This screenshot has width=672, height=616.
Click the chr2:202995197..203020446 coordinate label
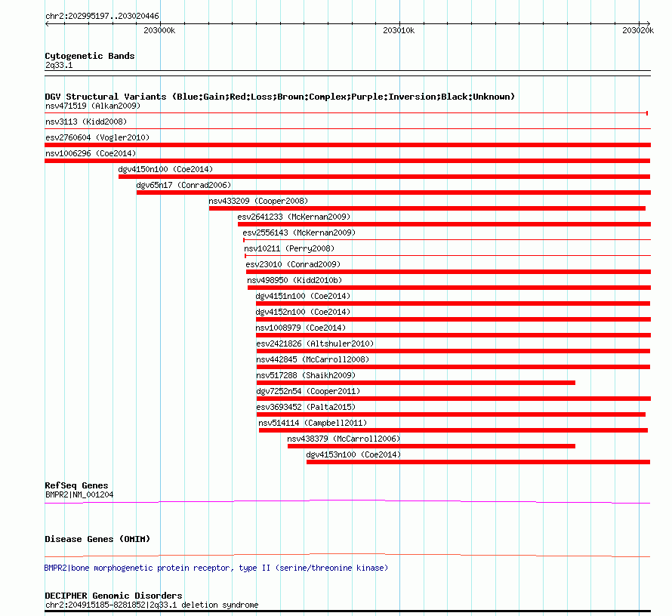click(102, 17)
